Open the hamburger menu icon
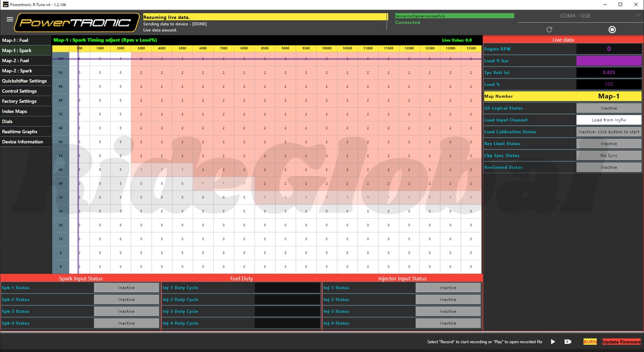This screenshot has height=352, width=644. point(10,19)
